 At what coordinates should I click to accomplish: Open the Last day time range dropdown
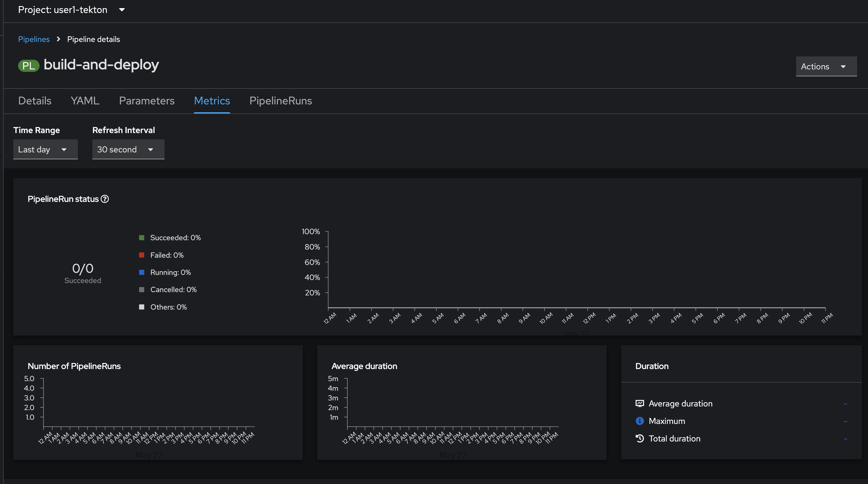[46, 149]
